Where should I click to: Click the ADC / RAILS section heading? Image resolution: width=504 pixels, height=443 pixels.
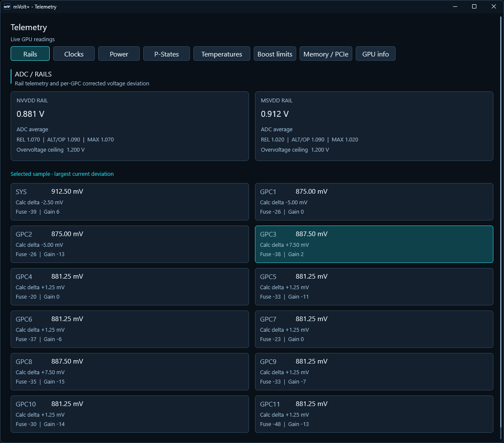(x=33, y=74)
